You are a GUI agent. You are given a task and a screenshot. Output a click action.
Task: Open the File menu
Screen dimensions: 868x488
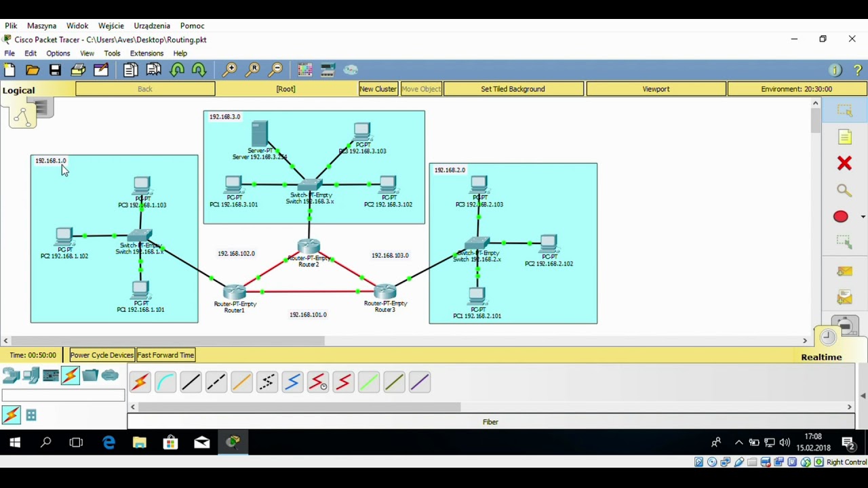9,54
